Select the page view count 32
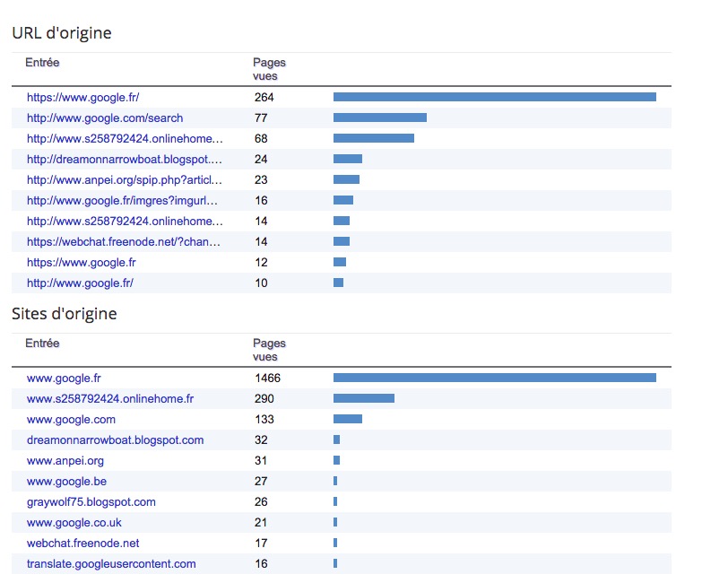728x583 pixels. click(x=261, y=439)
